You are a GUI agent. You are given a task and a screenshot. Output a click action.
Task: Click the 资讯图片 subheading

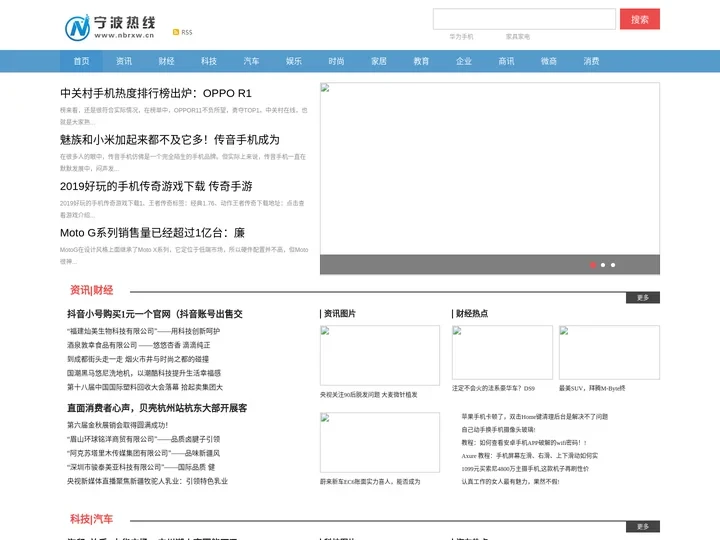[338, 314]
